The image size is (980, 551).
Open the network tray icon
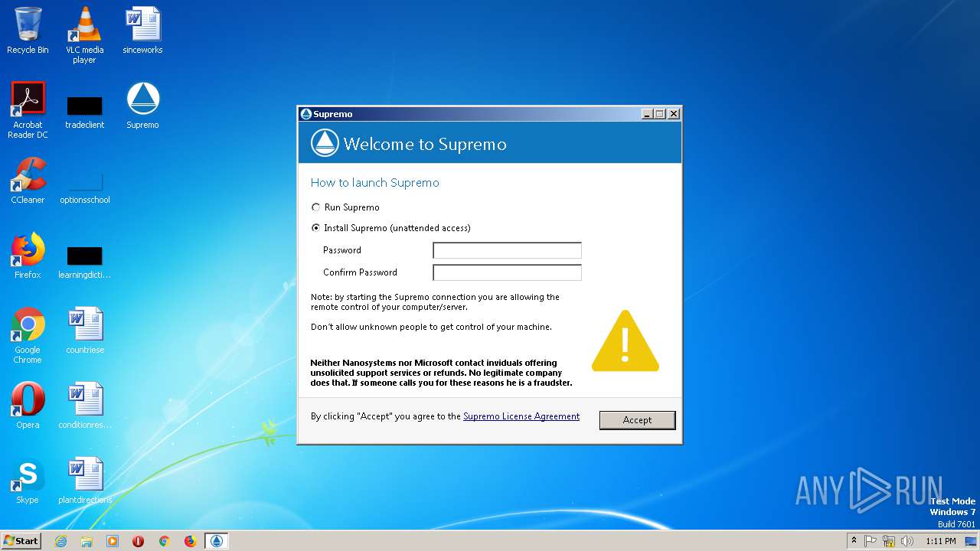click(x=889, y=541)
